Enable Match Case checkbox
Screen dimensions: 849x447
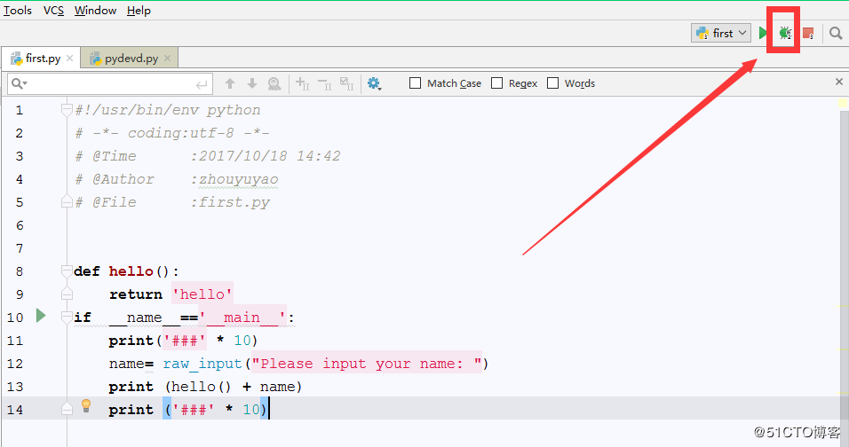click(415, 83)
